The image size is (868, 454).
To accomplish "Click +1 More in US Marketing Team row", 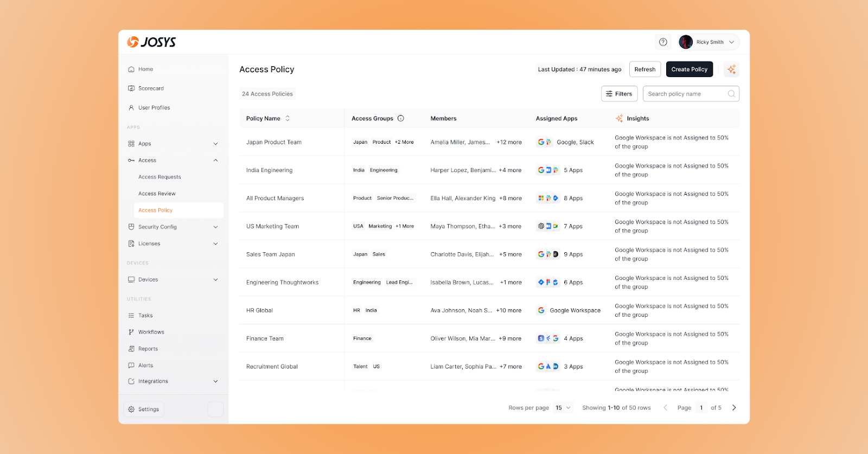I will click(405, 226).
